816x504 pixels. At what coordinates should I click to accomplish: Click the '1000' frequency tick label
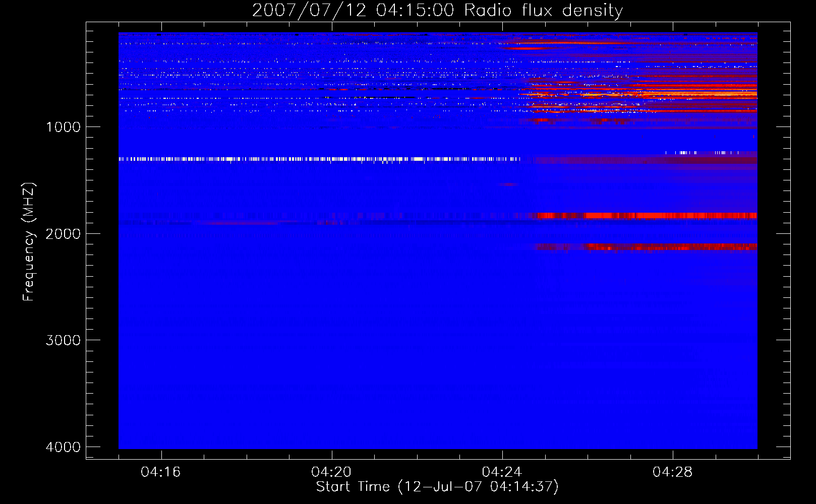pyautogui.click(x=63, y=127)
